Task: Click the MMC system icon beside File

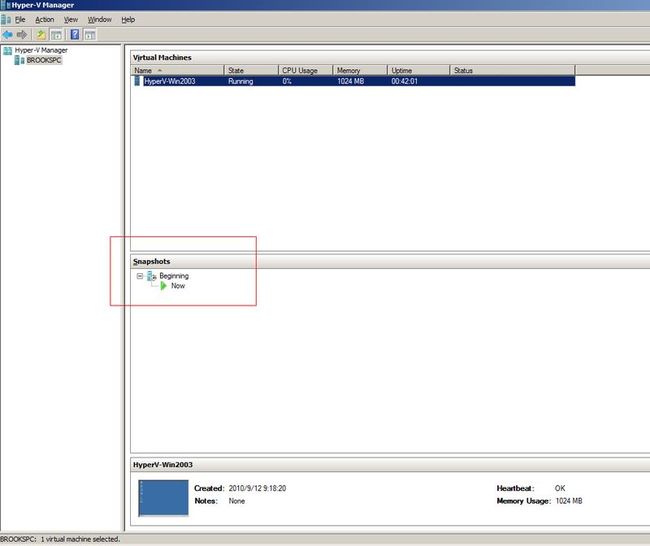Action: click(6, 19)
